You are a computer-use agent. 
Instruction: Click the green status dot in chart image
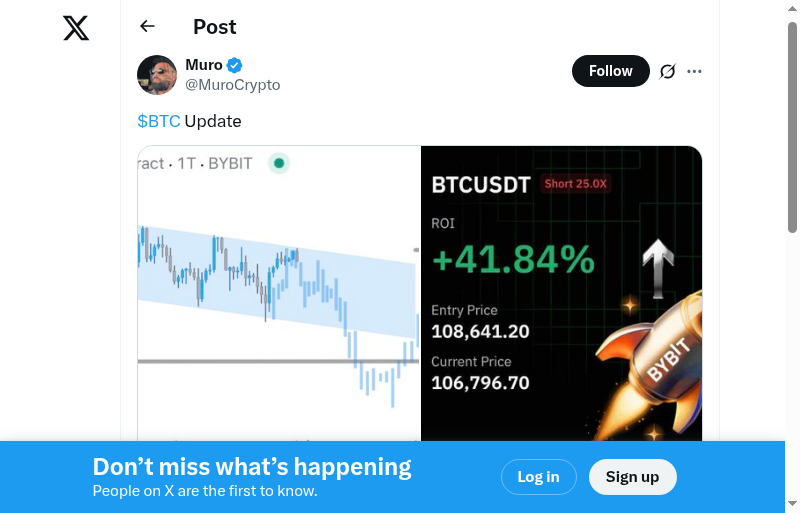(279, 163)
